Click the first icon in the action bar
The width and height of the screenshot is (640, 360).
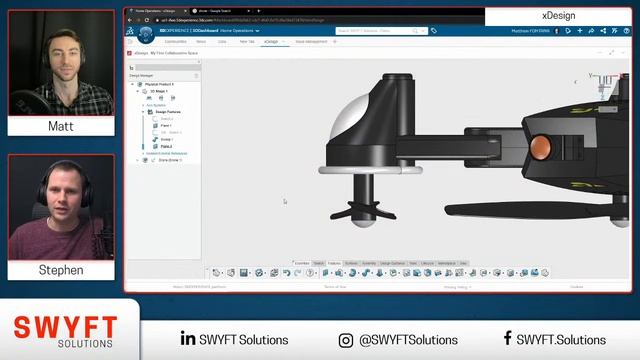click(x=216, y=273)
